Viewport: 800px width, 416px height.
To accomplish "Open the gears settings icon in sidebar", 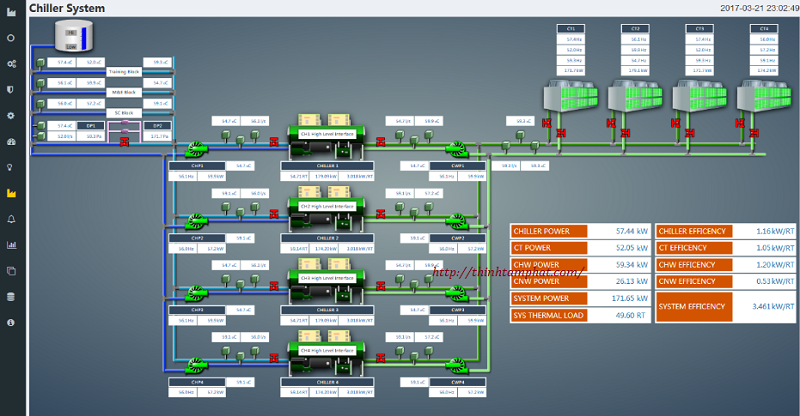I will pyautogui.click(x=11, y=63).
